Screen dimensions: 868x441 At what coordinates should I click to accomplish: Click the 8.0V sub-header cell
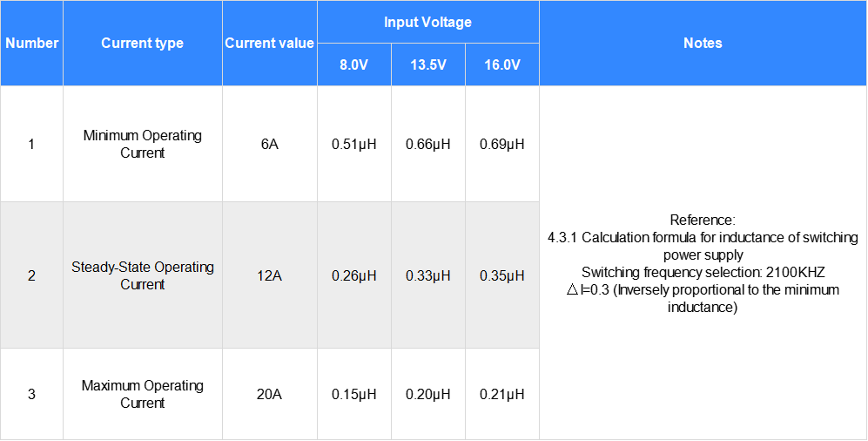click(x=353, y=64)
